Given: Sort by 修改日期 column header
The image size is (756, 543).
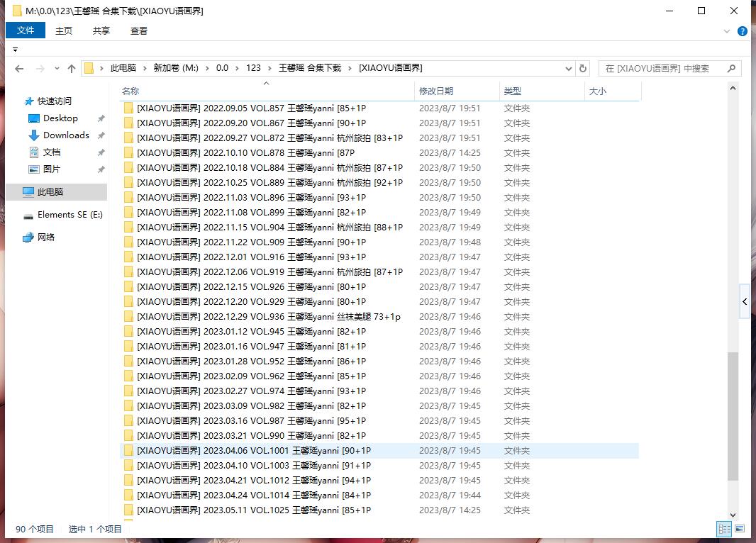Looking at the screenshot, I should [457, 91].
